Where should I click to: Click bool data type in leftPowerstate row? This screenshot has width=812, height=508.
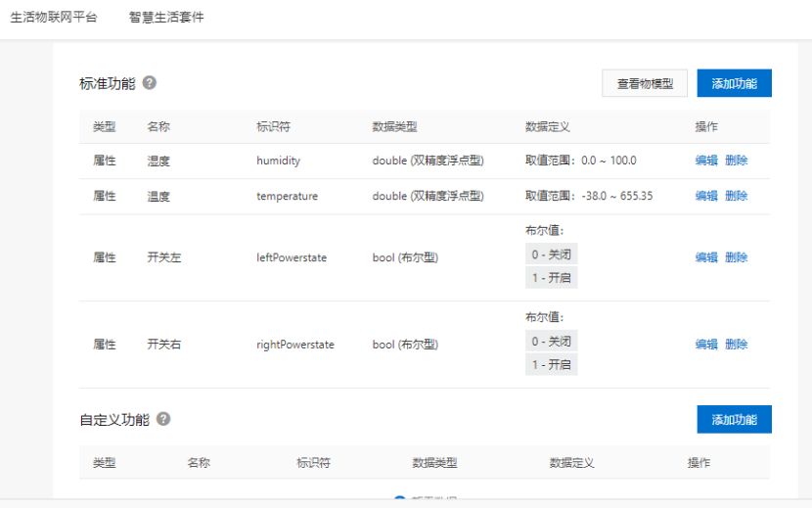[405, 257]
